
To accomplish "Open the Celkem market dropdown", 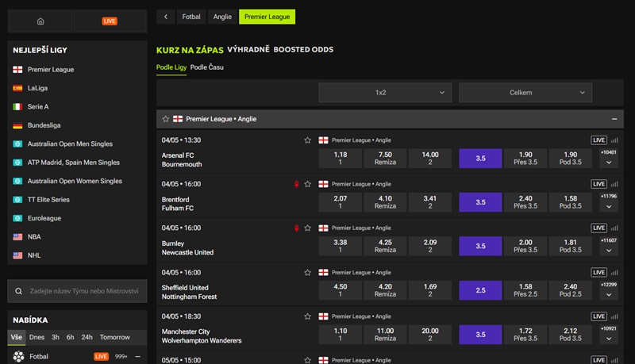I will pyautogui.click(x=525, y=93).
